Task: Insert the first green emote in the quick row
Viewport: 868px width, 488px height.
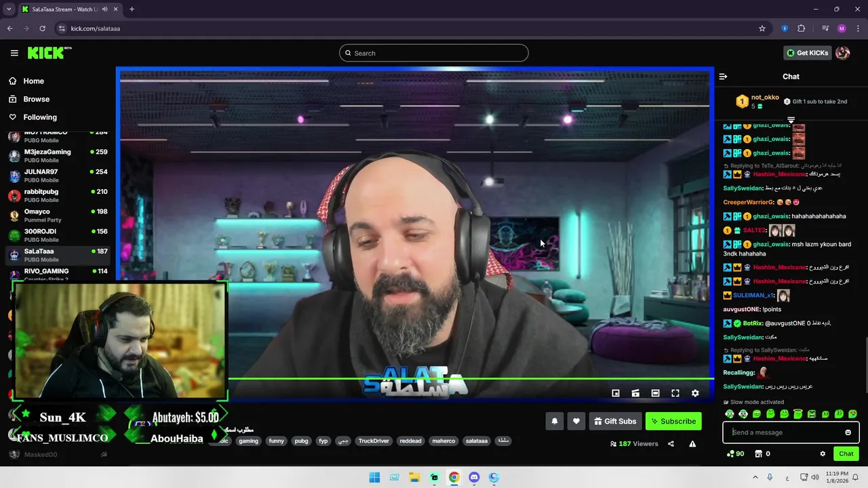Action: tap(730, 413)
